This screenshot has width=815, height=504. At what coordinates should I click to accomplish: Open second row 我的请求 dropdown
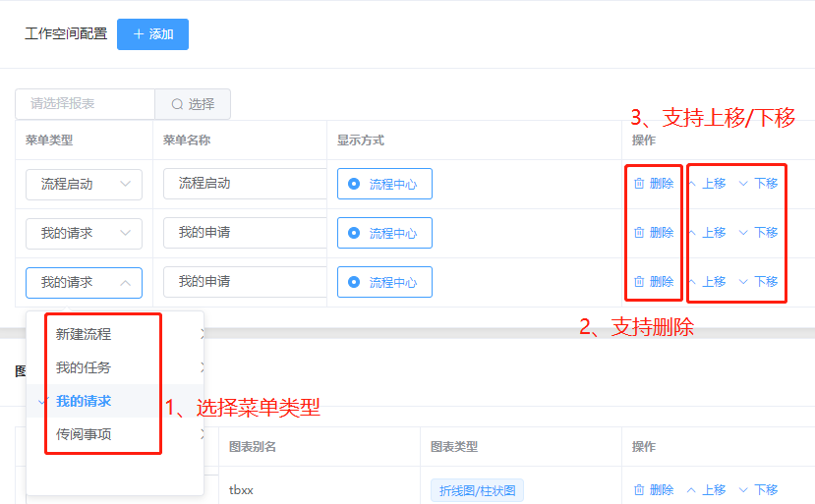[84, 233]
